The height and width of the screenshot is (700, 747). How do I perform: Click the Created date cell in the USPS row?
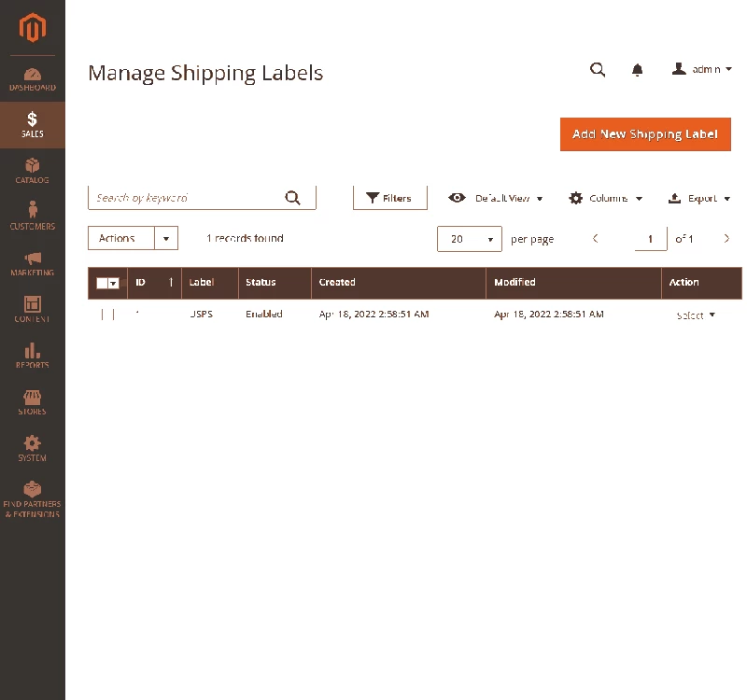point(374,315)
